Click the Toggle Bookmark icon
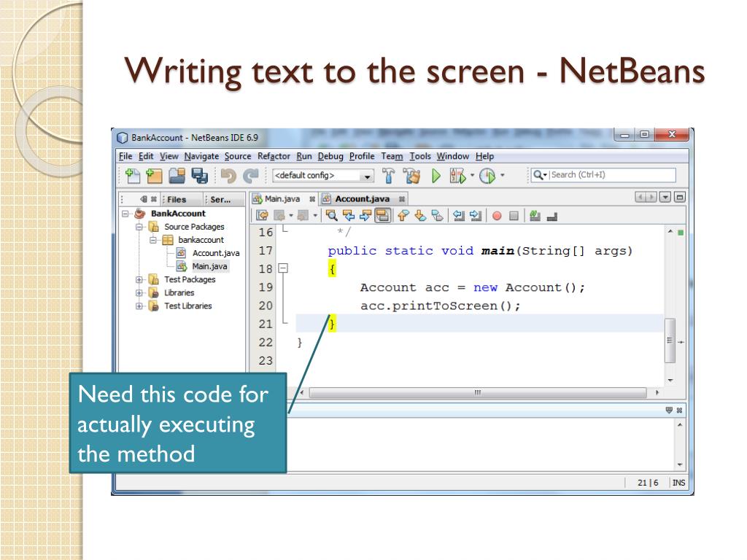The image size is (747, 560). point(437,216)
